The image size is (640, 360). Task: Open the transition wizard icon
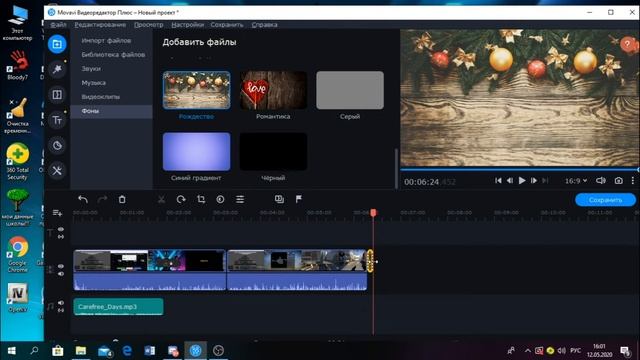(279, 199)
